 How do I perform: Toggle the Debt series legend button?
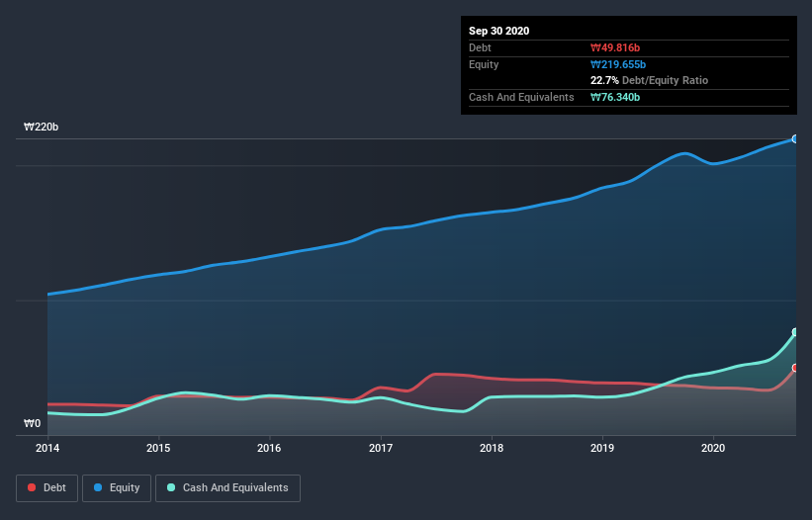pos(46,488)
